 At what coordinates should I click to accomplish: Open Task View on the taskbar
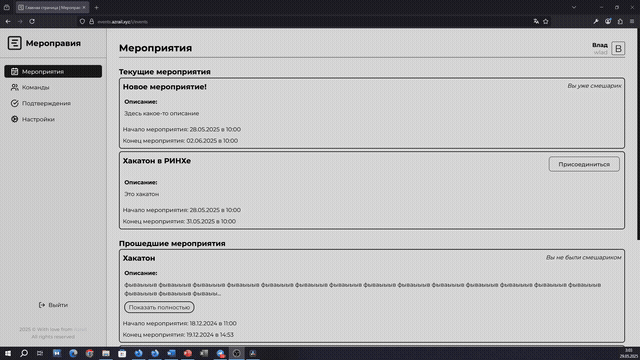tap(40, 353)
